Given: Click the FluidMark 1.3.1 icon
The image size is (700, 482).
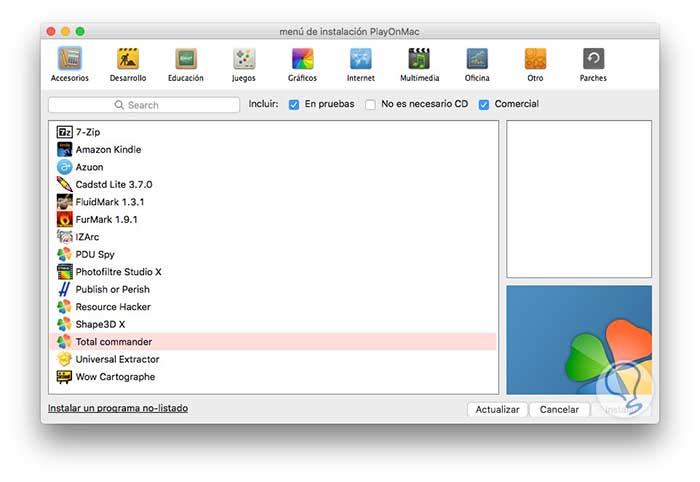Looking at the screenshot, I should click(64, 202).
